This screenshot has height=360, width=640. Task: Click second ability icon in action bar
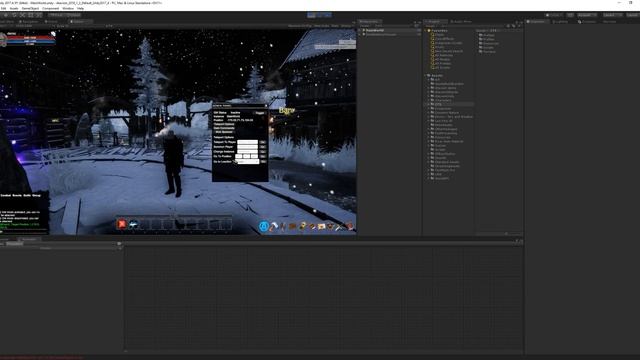[133, 224]
